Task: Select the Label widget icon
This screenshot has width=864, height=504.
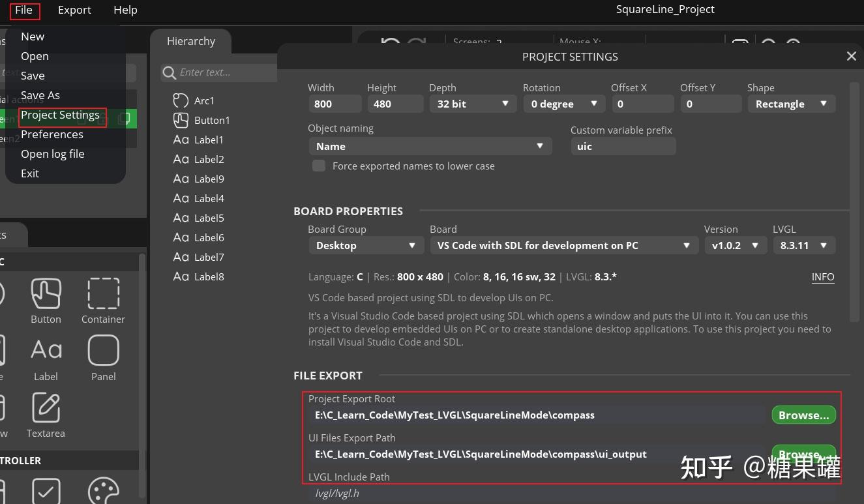Action: pyautogui.click(x=46, y=350)
